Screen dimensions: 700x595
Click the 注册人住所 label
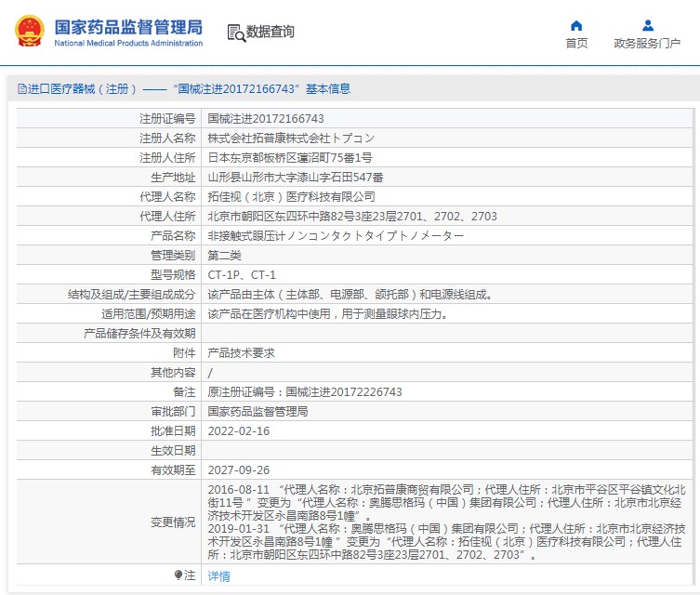[x=167, y=157]
